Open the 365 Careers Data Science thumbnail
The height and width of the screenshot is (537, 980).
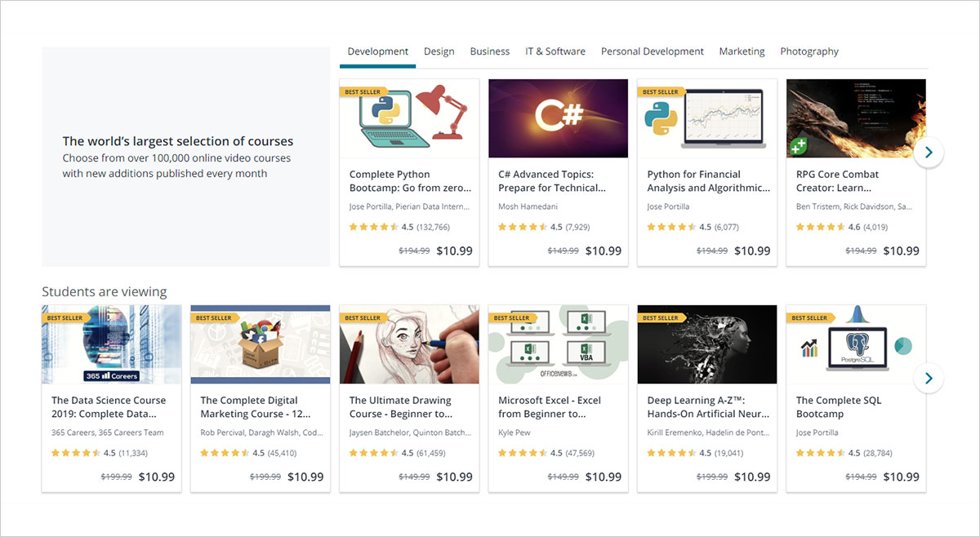pos(112,344)
